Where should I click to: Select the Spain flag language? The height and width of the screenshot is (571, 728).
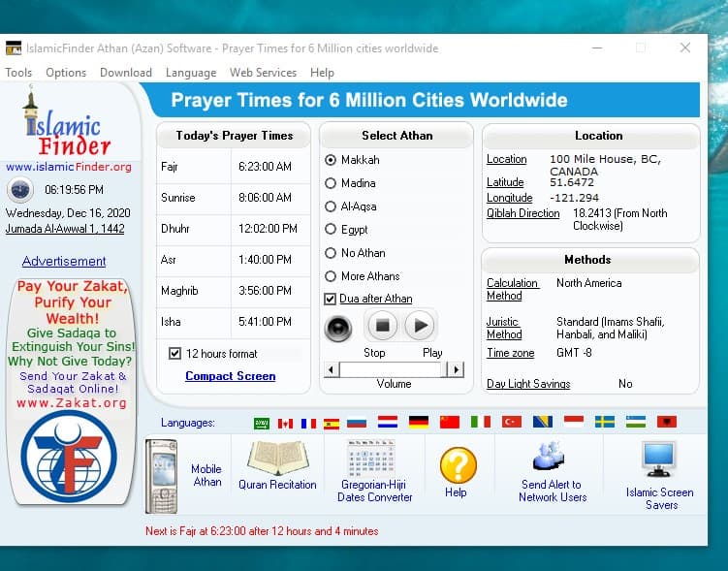tap(332, 423)
